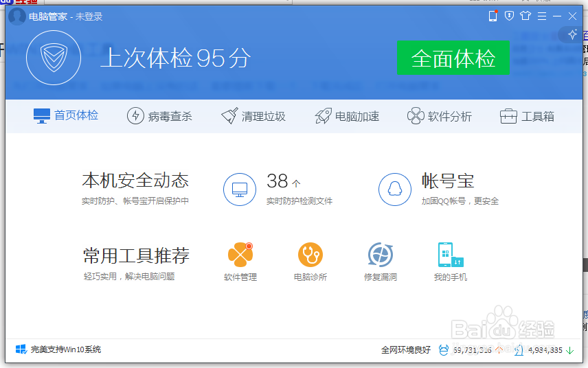Switch to 清理垃圾 tab
The height and width of the screenshot is (368, 588).
point(253,116)
